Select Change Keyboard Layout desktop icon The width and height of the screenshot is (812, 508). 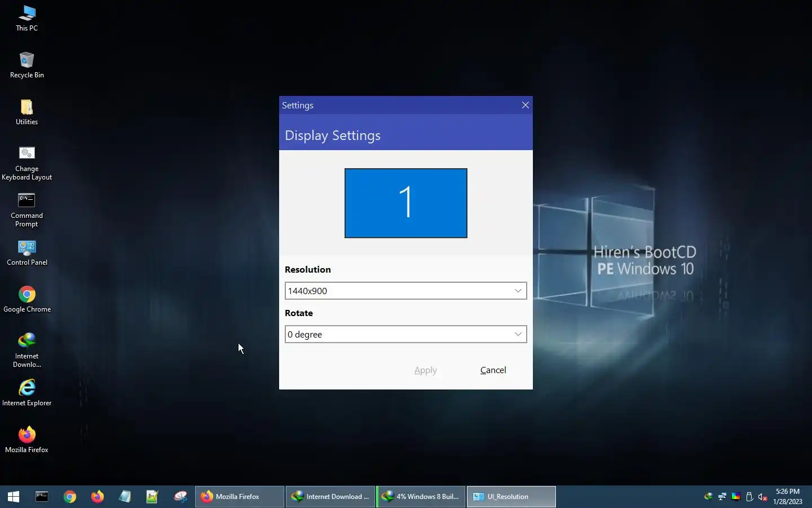(x=27, y=164)
